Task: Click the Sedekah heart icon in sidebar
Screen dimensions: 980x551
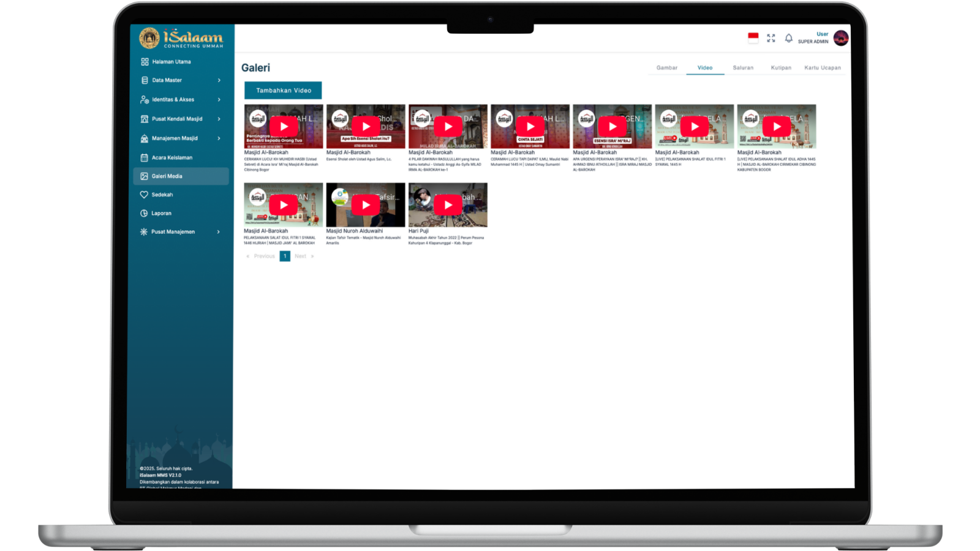Action: point(144,195)
